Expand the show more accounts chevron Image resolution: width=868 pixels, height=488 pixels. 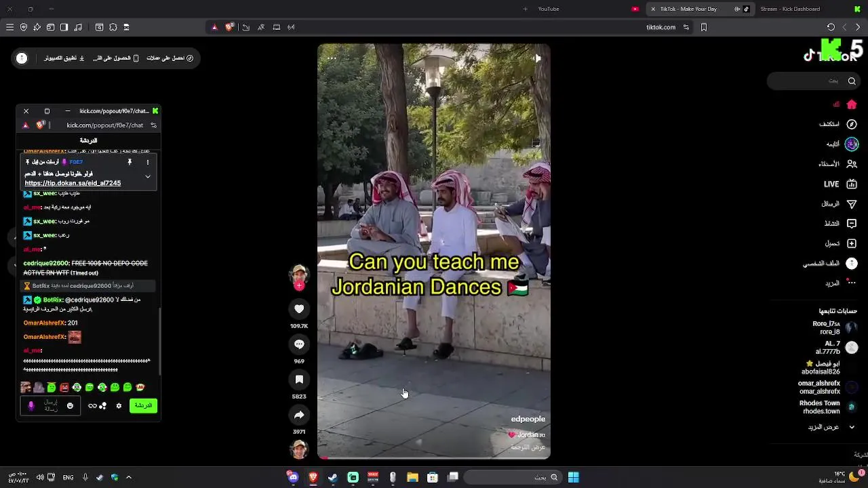point(852,427)
